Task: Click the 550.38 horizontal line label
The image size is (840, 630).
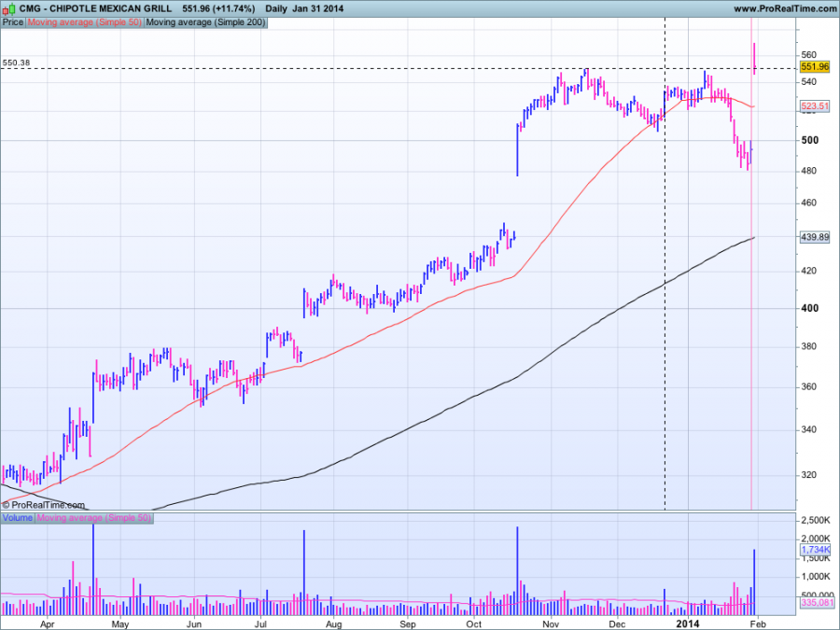Action: pyautogui.click(x=16, y=63)
